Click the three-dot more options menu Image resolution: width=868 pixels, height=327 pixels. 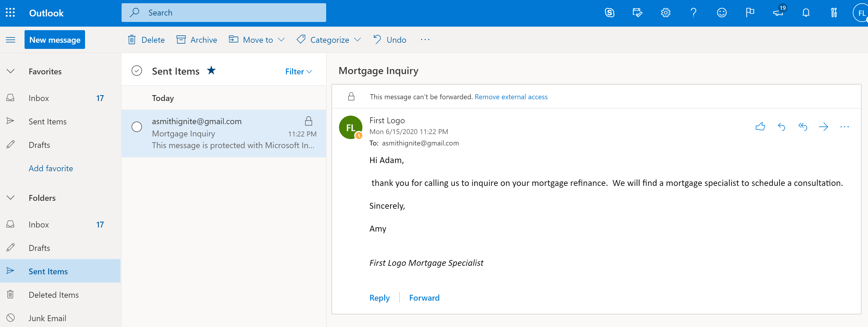point(844,127)
